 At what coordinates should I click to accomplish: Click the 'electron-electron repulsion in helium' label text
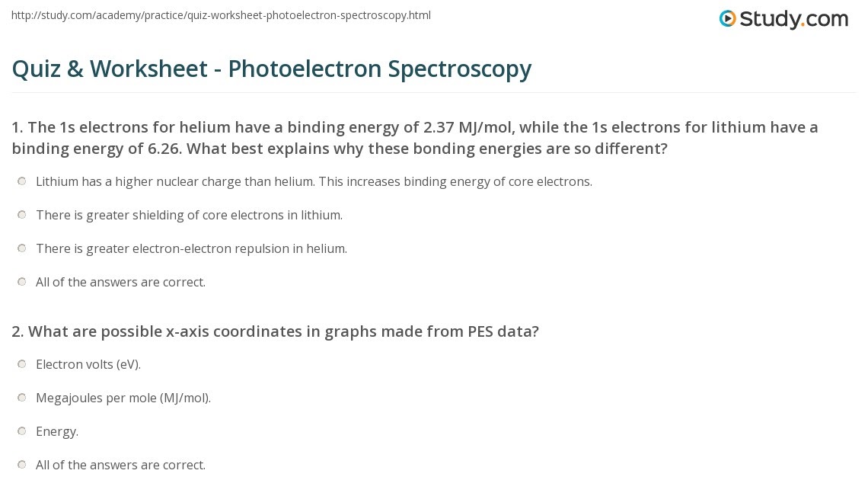point(192,248)
